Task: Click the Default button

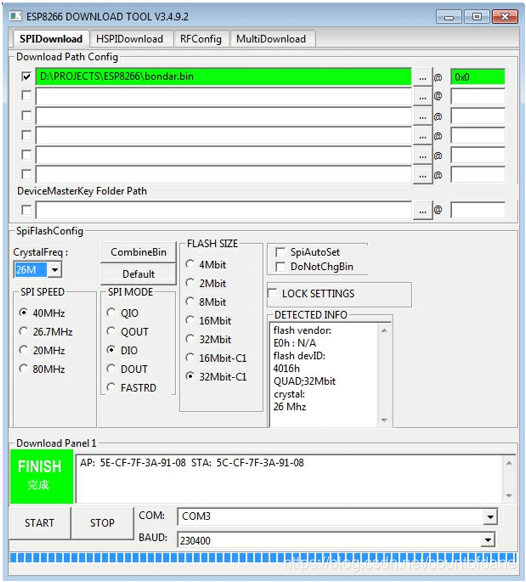Action: coord(138,274)
